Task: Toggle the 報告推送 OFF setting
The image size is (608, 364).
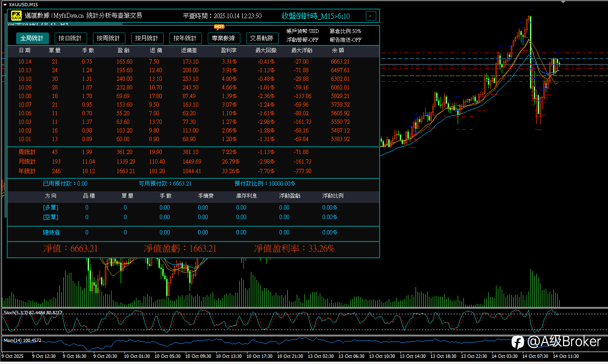Action: pos(345,40)
